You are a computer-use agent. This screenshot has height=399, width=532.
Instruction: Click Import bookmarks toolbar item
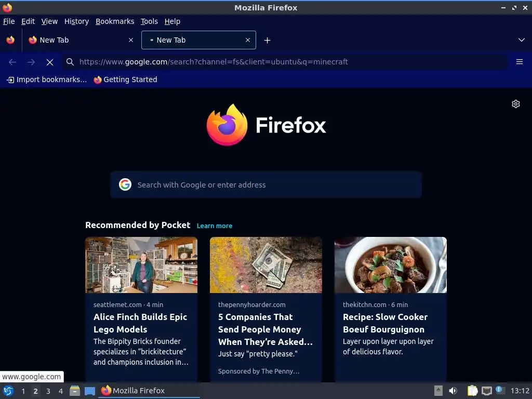coord(47,79)
